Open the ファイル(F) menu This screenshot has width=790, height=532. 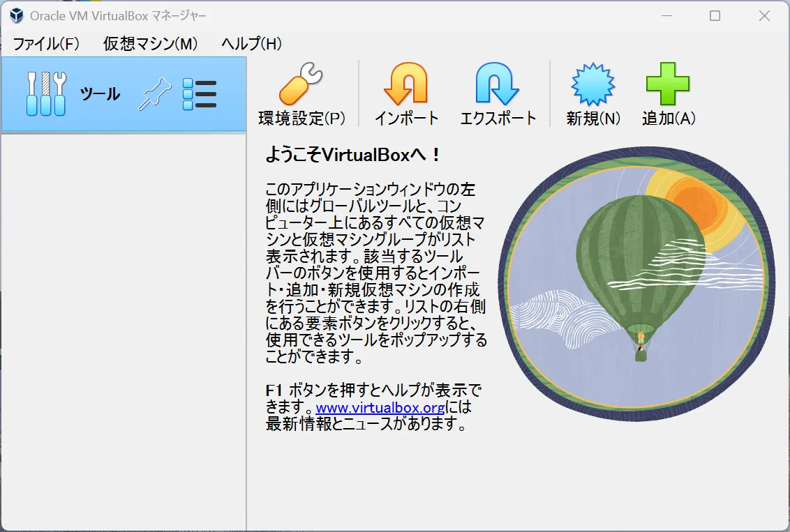[x=46, y=44]
